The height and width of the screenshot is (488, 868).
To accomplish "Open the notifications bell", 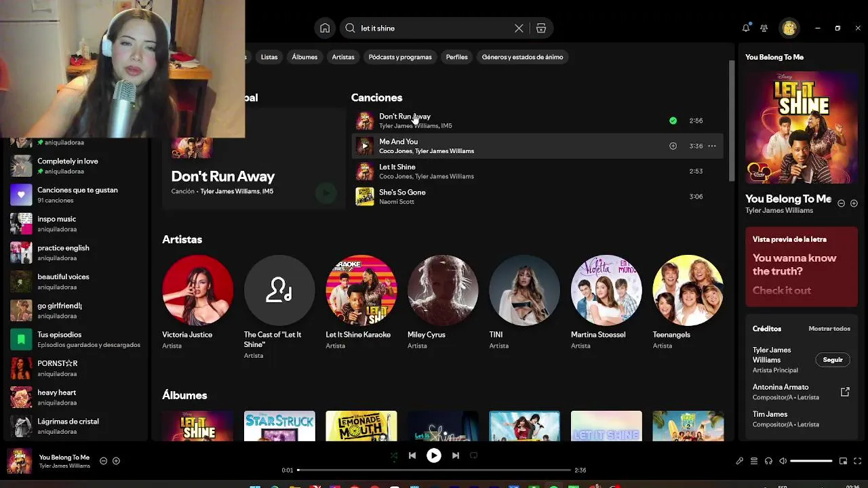I will (x=746, y=28).
